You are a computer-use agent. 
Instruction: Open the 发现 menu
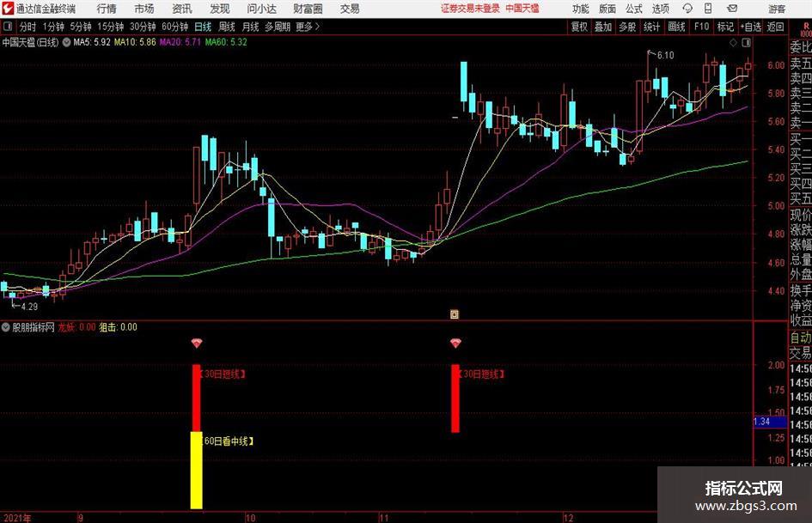pyautogui.click(x=220, y=9)
